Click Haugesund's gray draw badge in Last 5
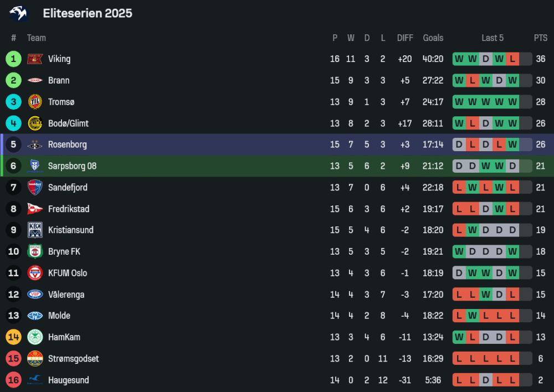The height and width of the screenshot is (392, 554). [x=486, y=380]
